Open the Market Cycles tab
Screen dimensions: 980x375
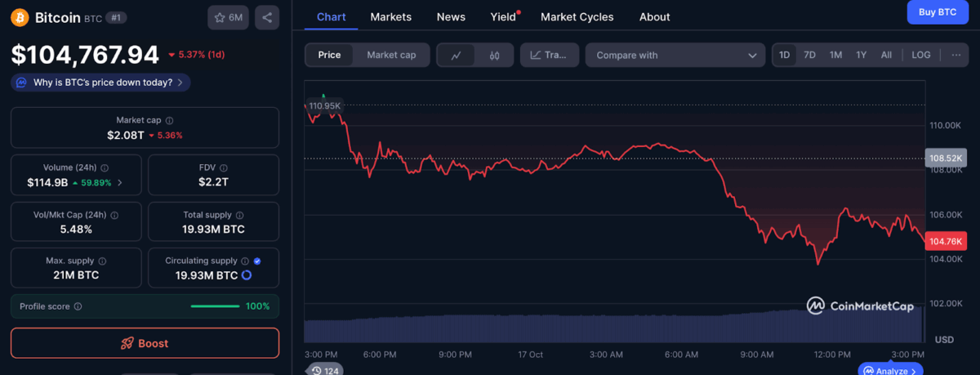click(x=577, y=16)
